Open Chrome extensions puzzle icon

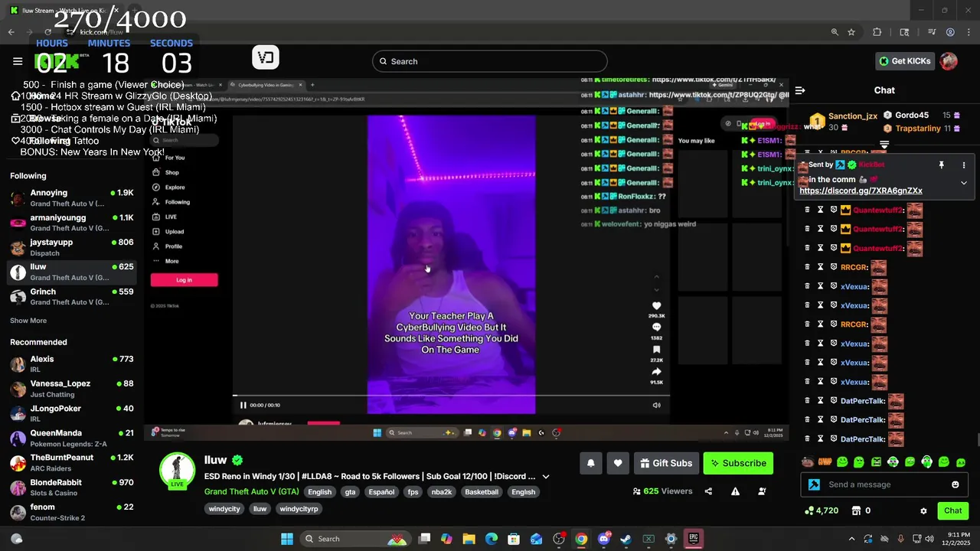click(x=877, y=32)
